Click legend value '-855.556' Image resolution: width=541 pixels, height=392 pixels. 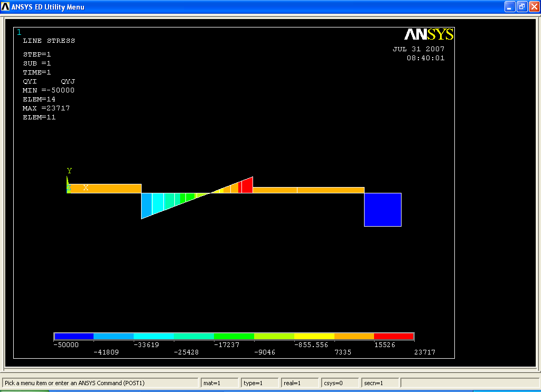coord(311,345)
